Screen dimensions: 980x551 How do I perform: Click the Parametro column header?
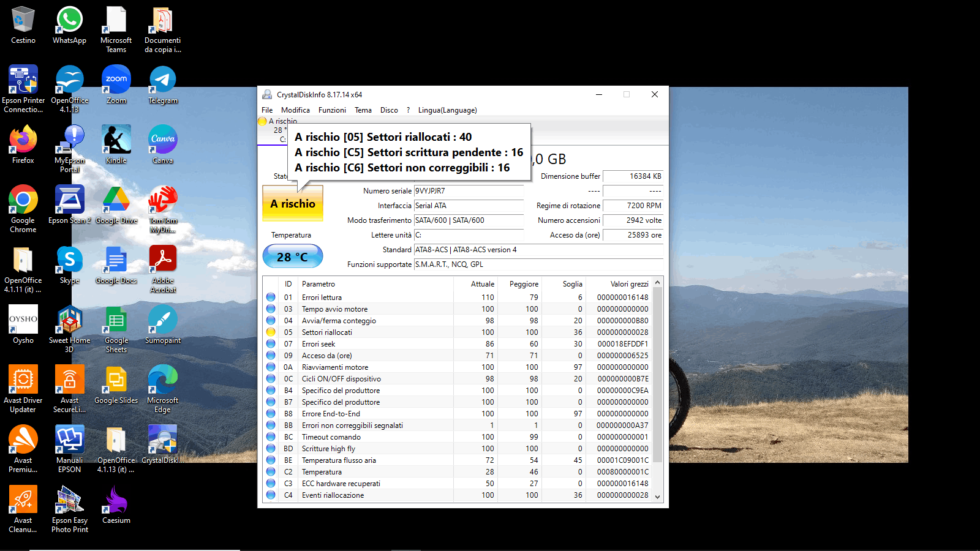point(375,284)
